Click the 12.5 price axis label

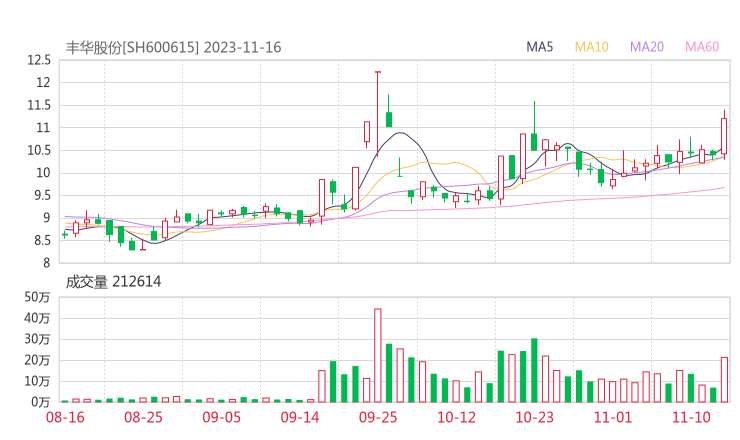tap(39, 60)
